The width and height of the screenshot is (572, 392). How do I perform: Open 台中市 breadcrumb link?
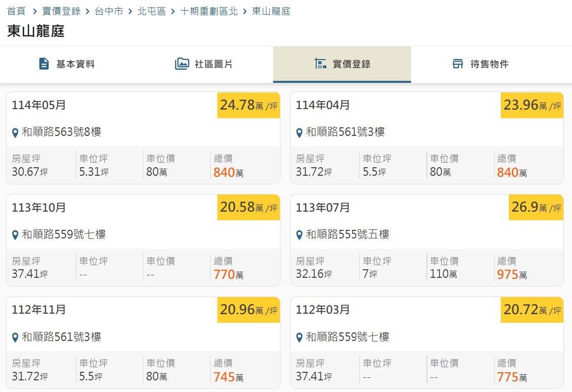click(109, 11)
